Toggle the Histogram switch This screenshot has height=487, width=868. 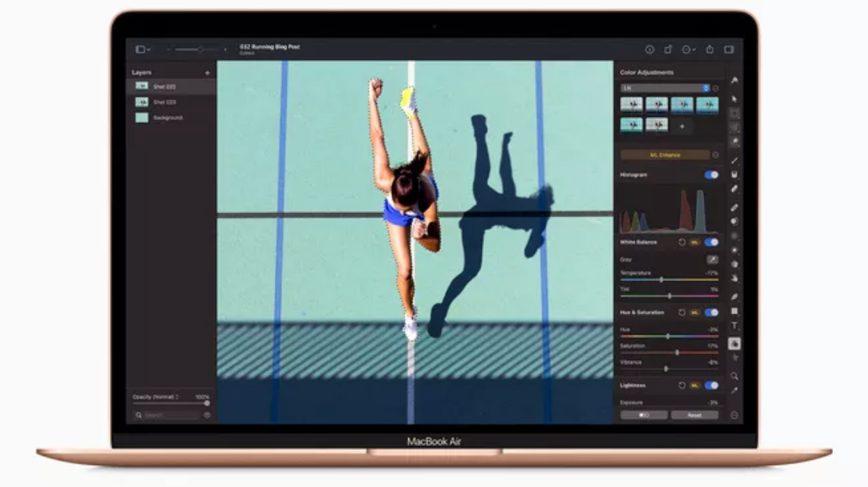tap(712, 175)
